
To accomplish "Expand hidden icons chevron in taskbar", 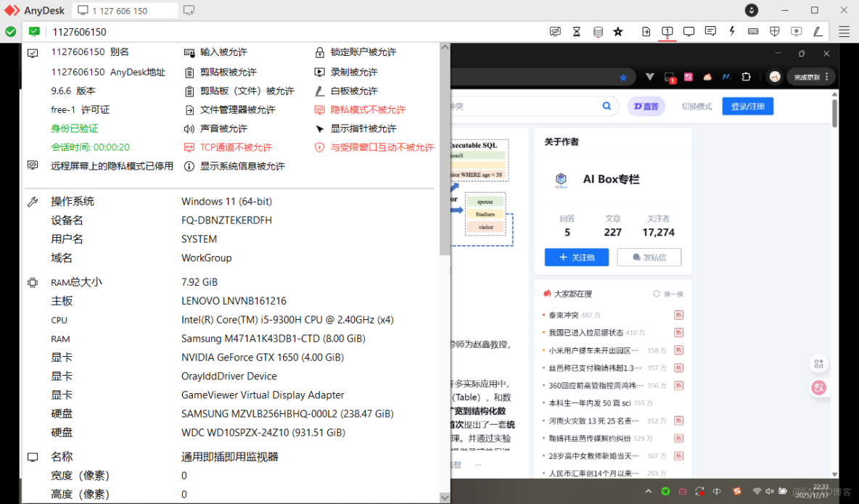I will (649, 491).
